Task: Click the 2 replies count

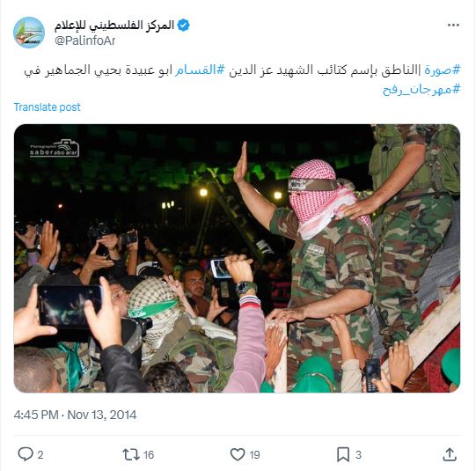Action: tap(40, 455)
